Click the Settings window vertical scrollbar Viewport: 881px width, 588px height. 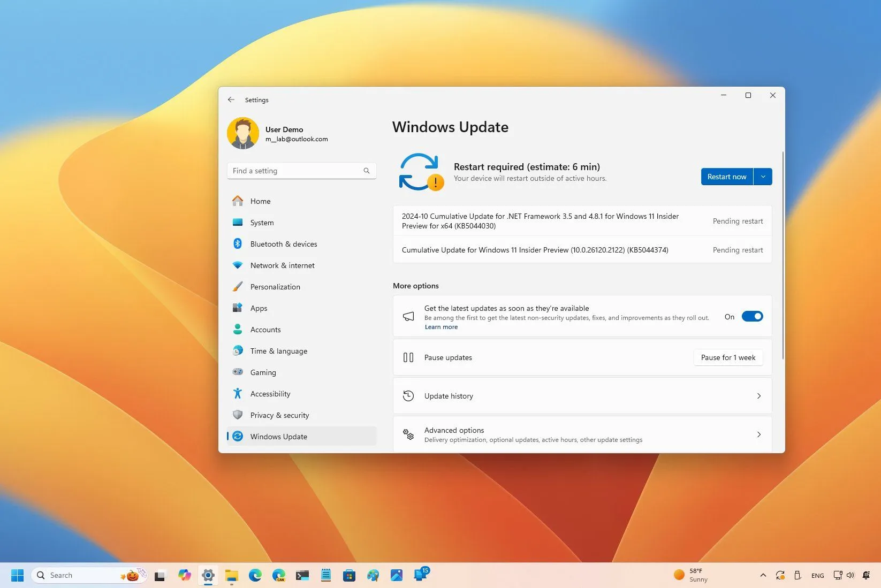coord(783,255)
